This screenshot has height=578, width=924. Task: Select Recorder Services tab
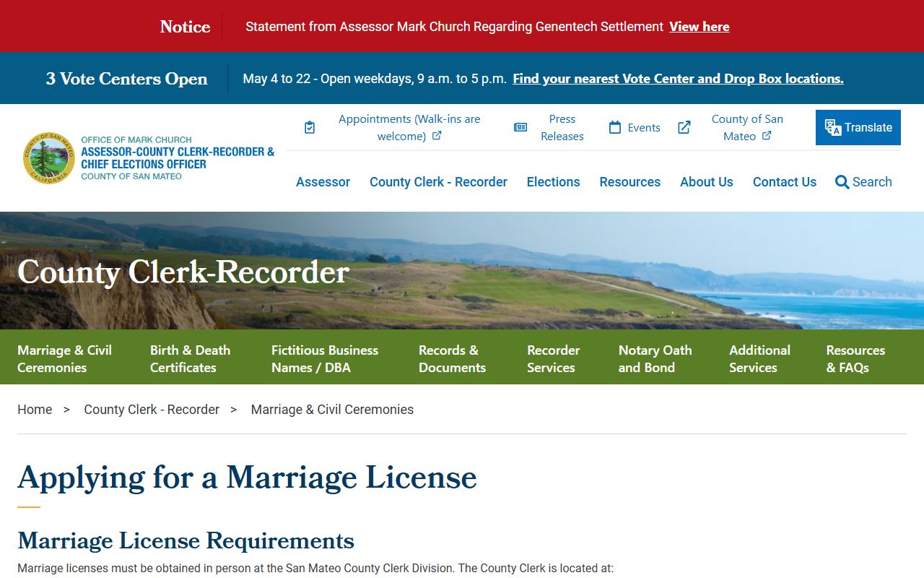point(553,358)
